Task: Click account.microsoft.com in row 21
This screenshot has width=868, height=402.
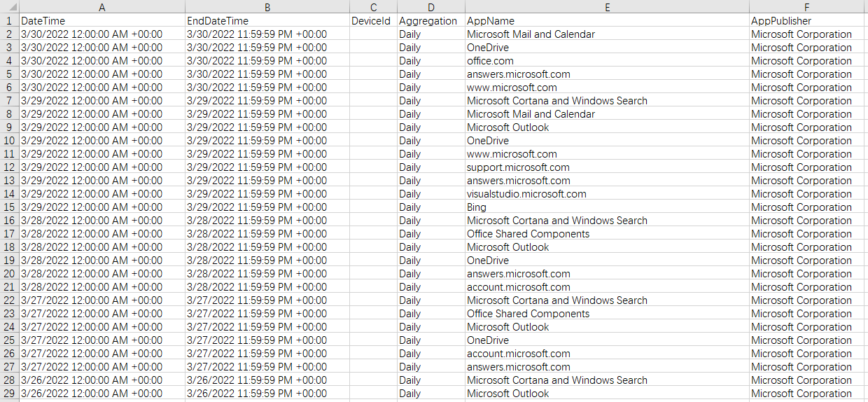Action: pyautogui.click(x=607, y=287)
